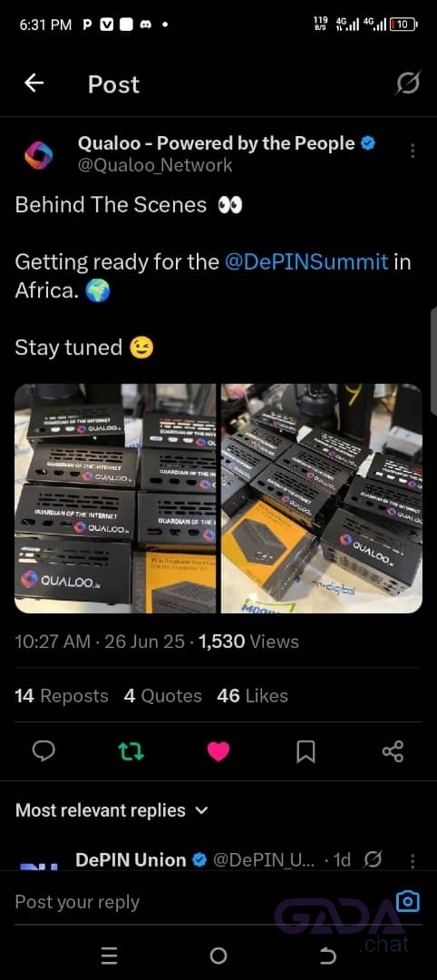
Task: Tap the camera icon in reply bar
Action: tap(408, 901)
